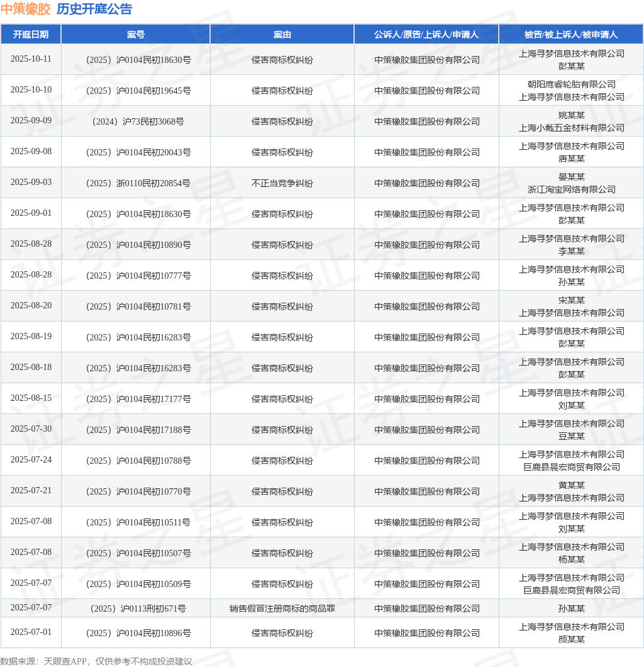Click the 销售假冒注册商标的商品罪 case cause

(282, 608)
